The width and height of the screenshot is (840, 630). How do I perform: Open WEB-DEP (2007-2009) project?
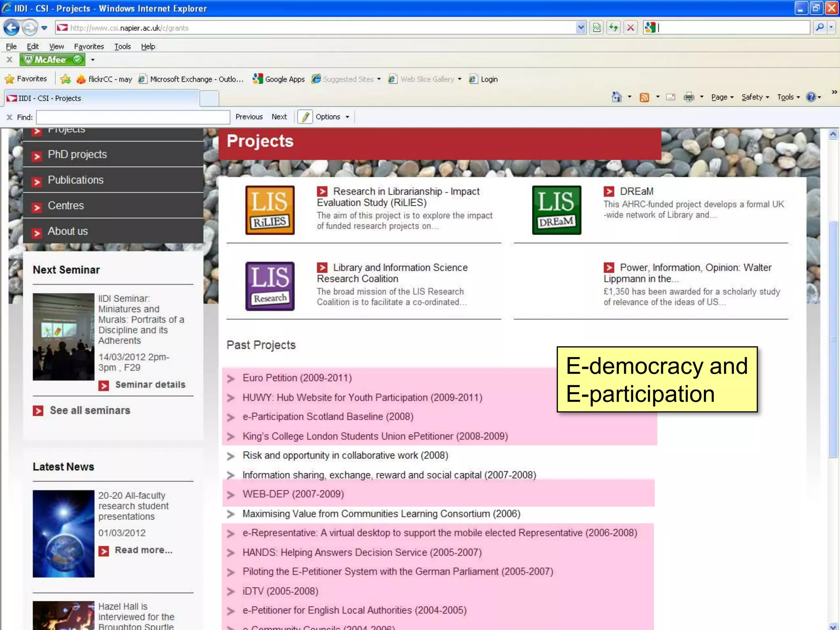293,494
